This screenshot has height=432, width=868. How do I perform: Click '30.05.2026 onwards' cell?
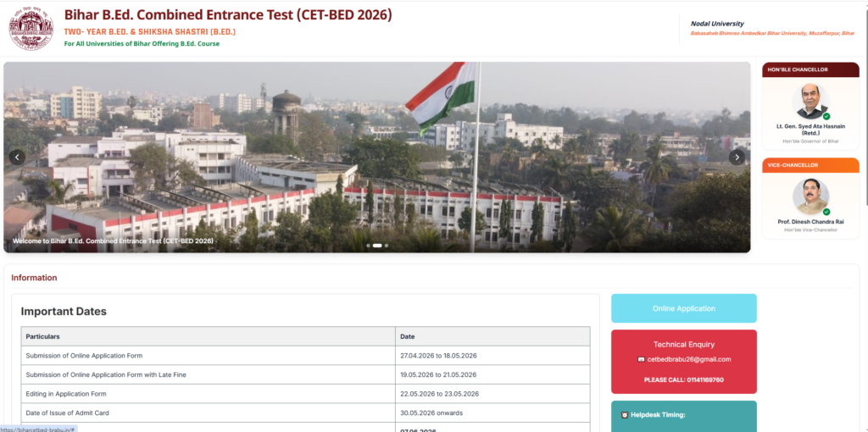492,413
